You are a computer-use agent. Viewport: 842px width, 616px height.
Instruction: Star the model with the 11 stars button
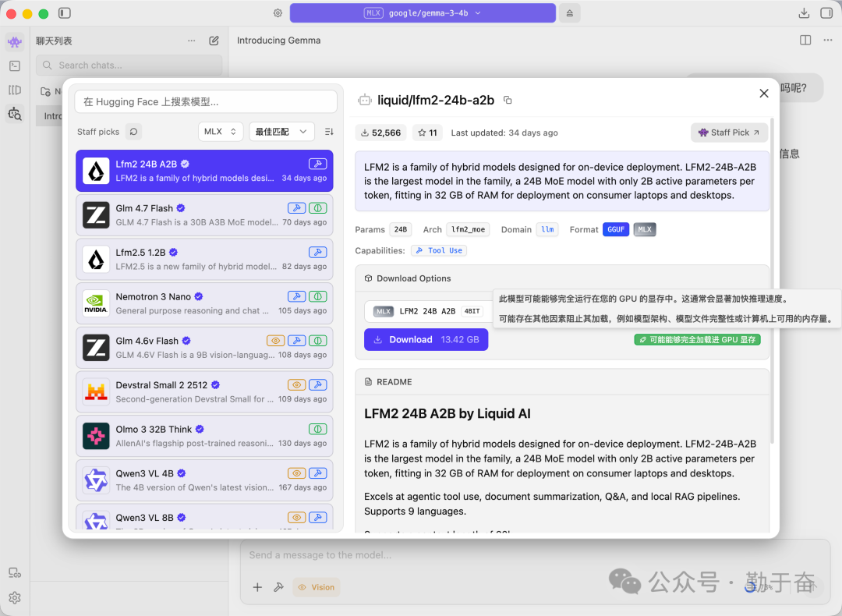pos(427,133)
